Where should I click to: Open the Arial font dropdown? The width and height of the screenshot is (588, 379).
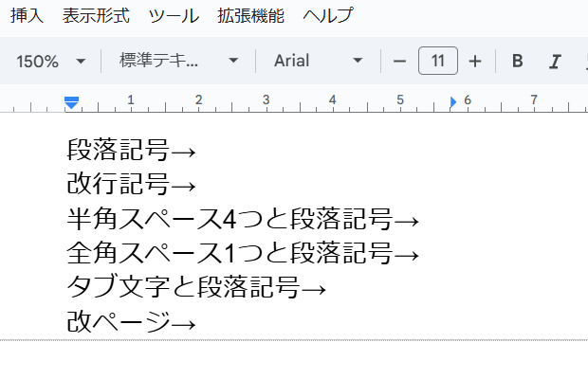click(318, 62)
